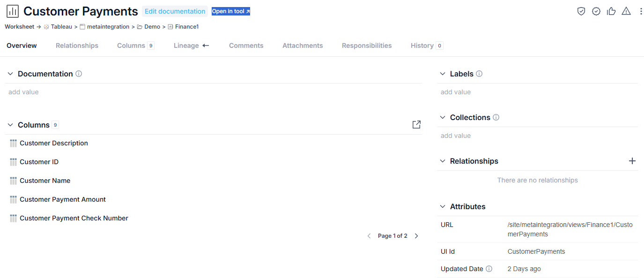Click the Open in tool link
The height and width of the screenshot is (280, 644).
point(231,11)
